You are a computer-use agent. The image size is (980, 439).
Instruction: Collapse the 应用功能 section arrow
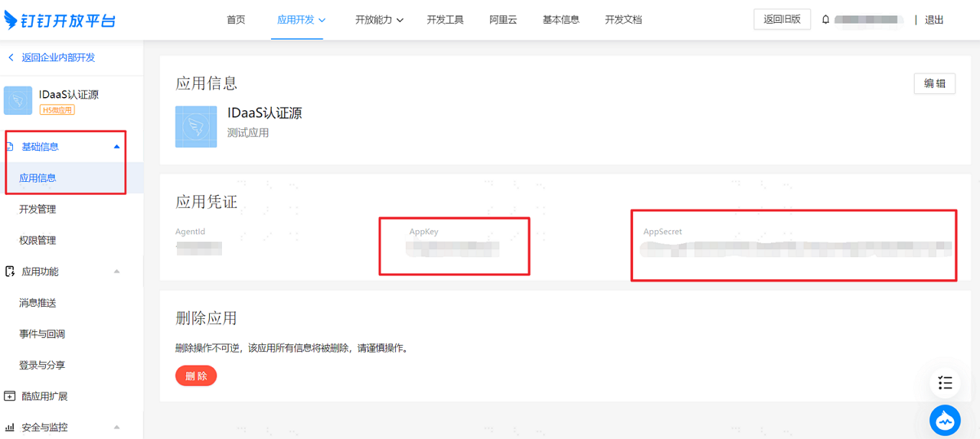pos(116,272)
